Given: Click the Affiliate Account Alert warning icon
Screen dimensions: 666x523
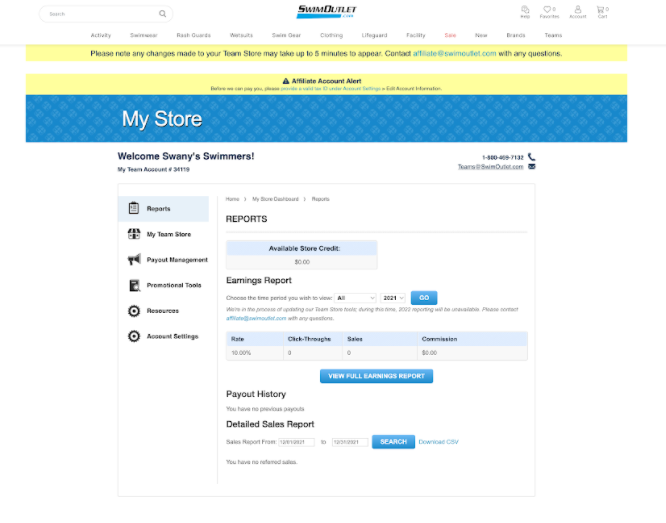Looking at the screenshot, I should [286, 81].
